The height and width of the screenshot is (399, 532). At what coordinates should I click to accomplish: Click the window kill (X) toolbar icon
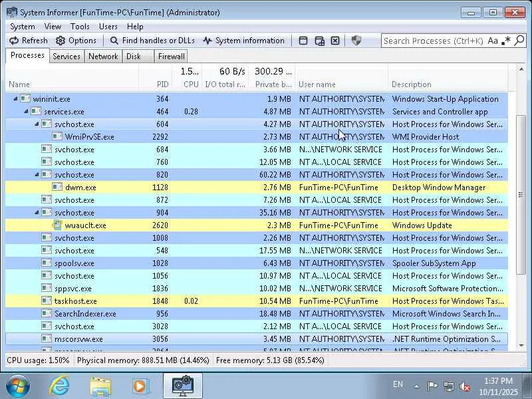[x=335, y=41]
